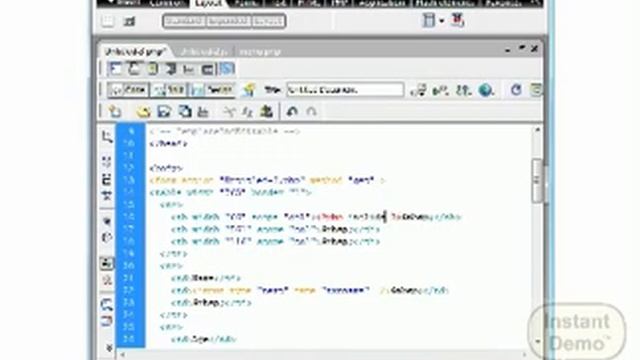Open a file with folder icon
The width and height of the screenshot is (640, 360).
(x=143, y=111)
